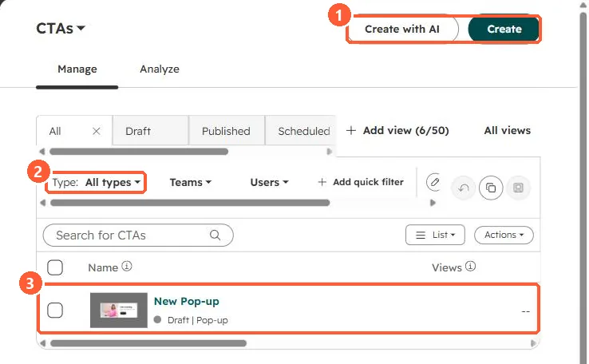This screenshot has width=589, height=364.
Task: Click the view tabs scroll right arrow
Action: pyautogui.click(x=330, y=152)
